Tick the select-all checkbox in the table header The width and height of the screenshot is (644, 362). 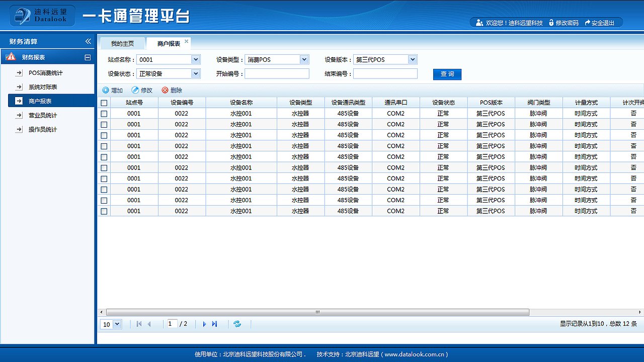(104, 103)
